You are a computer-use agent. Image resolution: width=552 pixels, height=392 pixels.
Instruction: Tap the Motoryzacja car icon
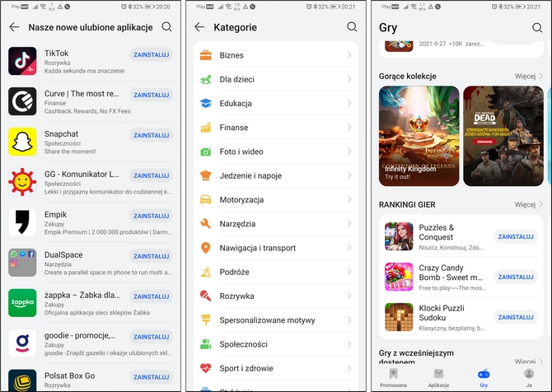click(206, 199)
